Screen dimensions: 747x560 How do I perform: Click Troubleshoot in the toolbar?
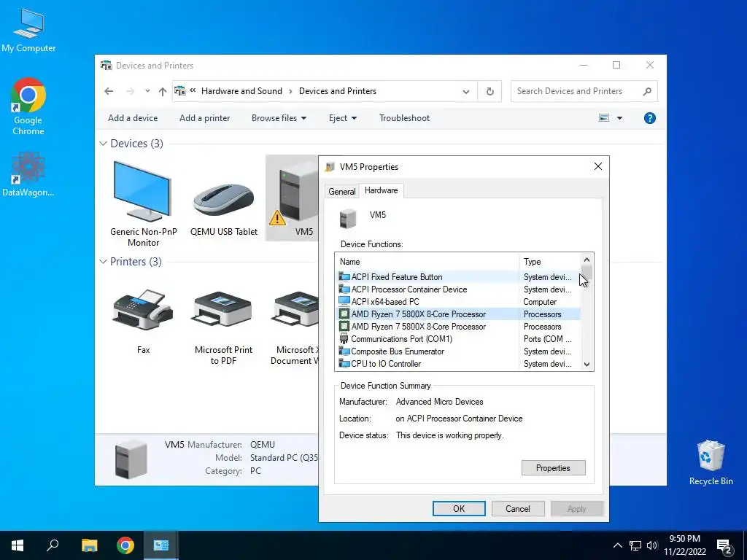point(404,118)
